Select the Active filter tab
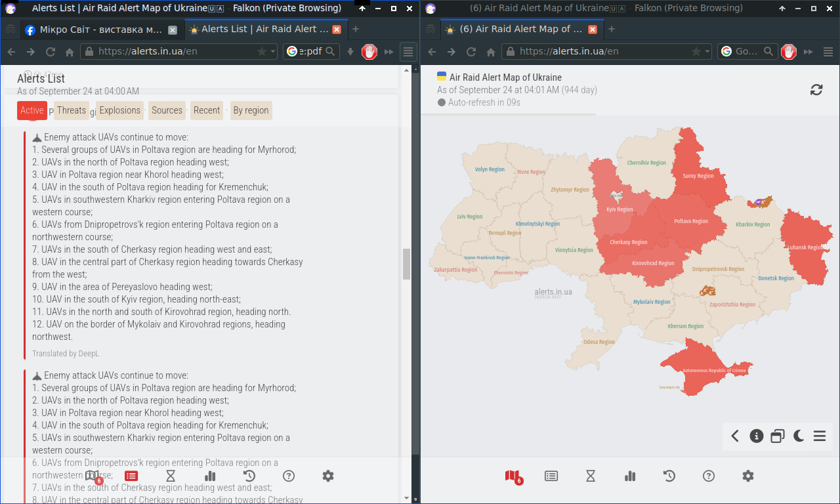Viewport: 840px width, 504px height. click(31, 110)
